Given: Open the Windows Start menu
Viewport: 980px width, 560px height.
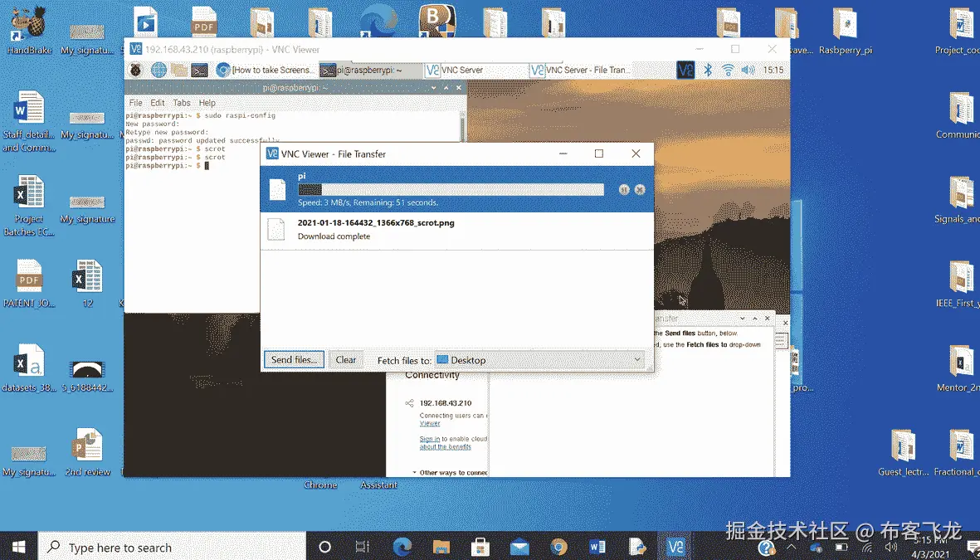Looking at the screenshot, I should pyautogui.click(x=19, y=547).
